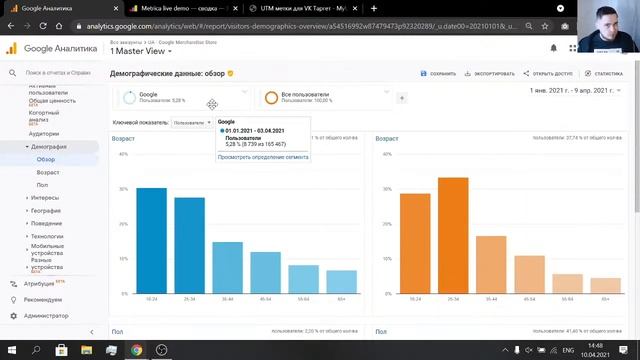The height and width of the screenshot is (360, 640).
Task: Expand the Behavior section in sidebar
Action: point(27,224)
